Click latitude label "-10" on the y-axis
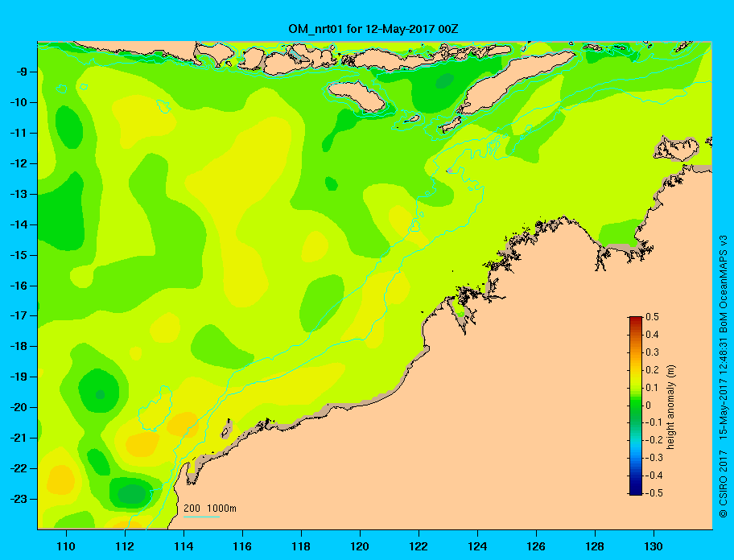 coord(18,102)
